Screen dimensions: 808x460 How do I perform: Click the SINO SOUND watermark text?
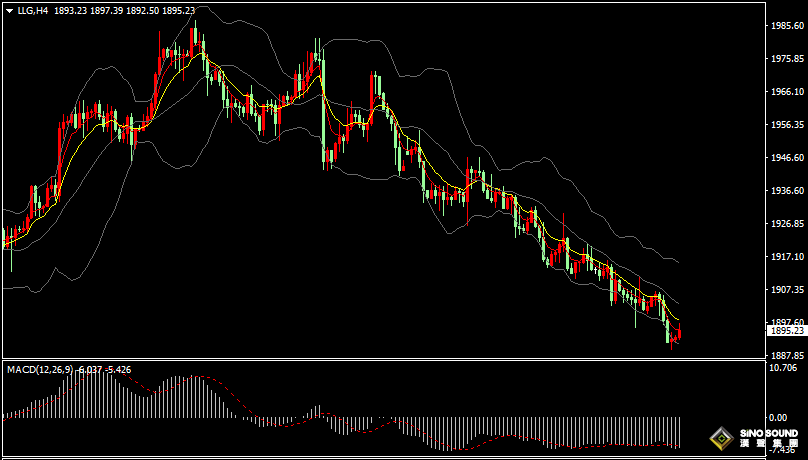click(x=768, y=434)
